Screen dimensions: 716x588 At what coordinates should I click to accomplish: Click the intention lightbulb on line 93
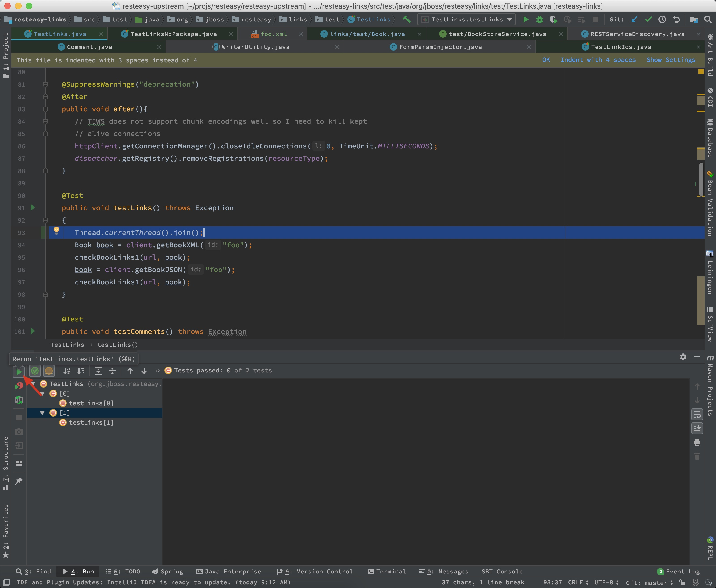[x=56, y=231]
